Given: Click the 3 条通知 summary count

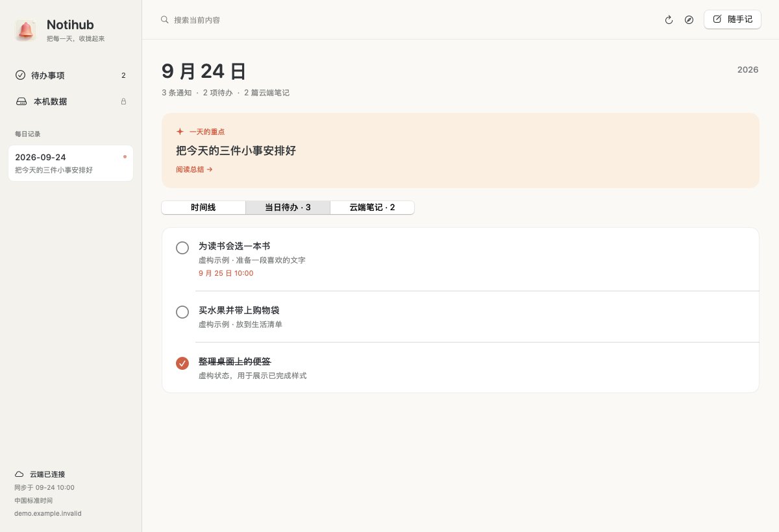Looking at the screenshot, I should (x=177, y=93).
